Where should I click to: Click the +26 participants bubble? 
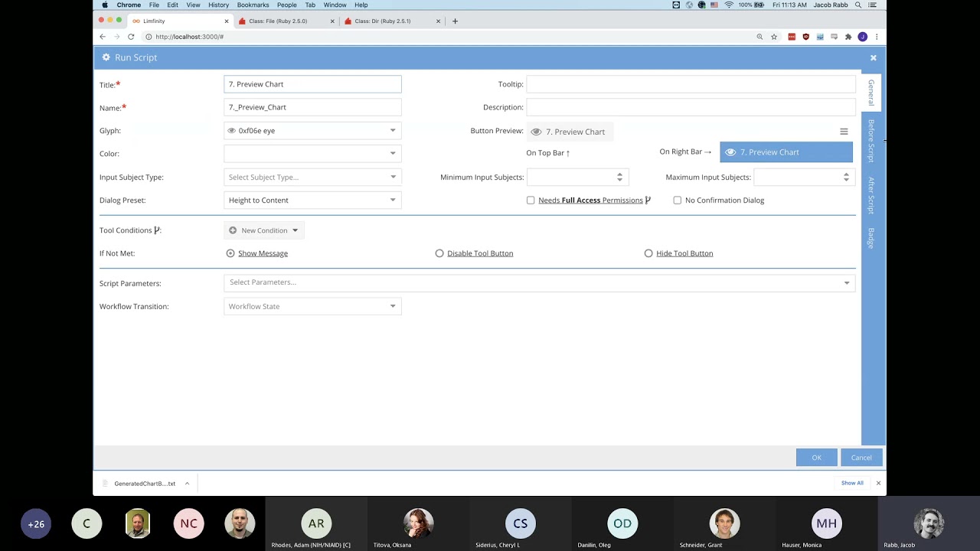pyautogui.click(x=36, y=524)
